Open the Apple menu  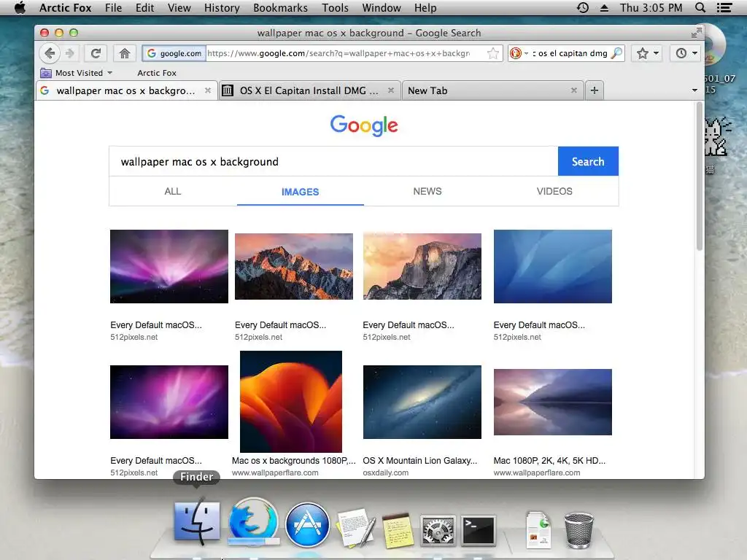coord(20,7)
